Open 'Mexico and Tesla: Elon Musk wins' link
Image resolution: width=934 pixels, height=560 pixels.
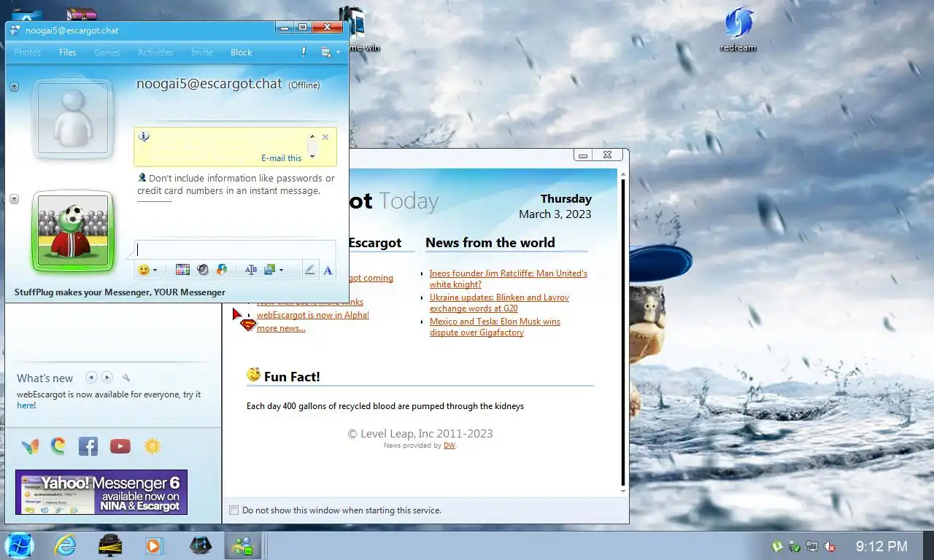(x=495, y=327)
